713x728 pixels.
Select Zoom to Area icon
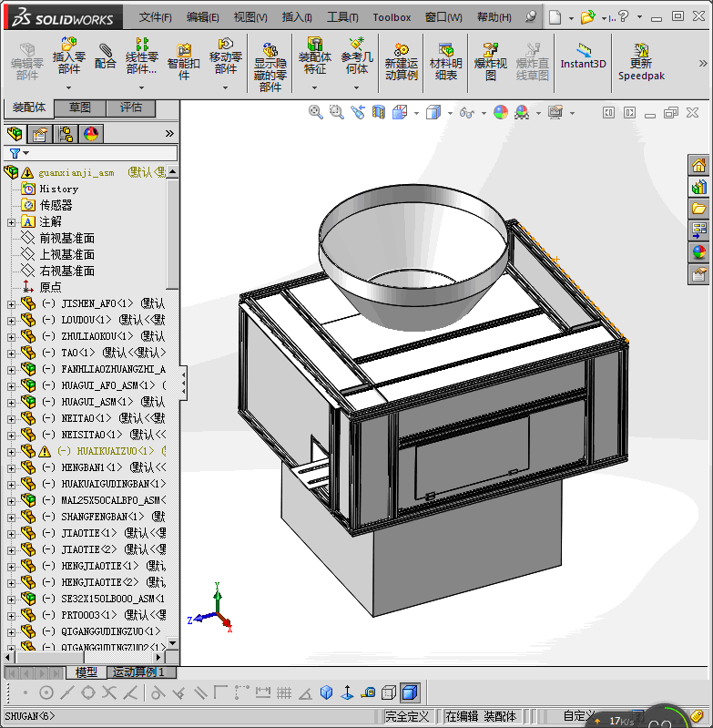336,112
